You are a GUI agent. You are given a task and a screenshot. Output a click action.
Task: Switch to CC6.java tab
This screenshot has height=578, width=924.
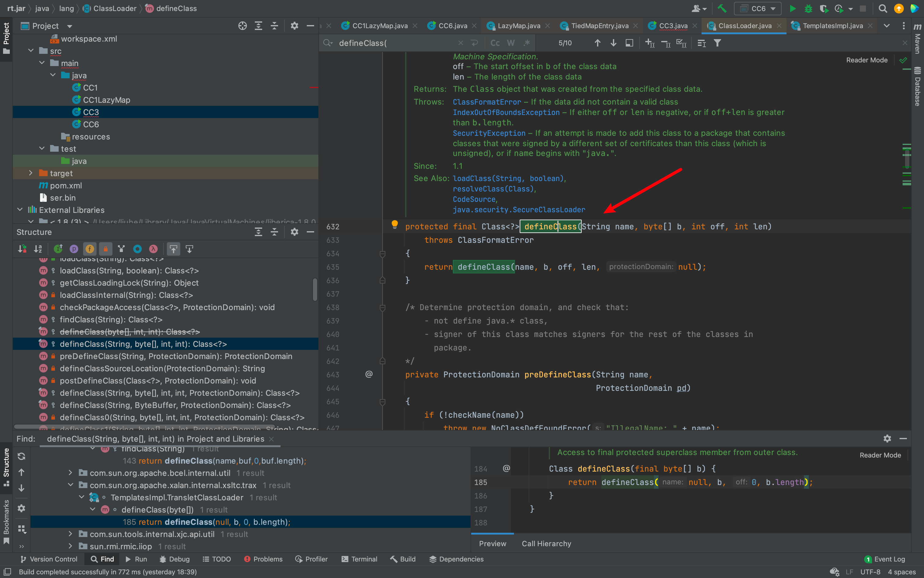pos(453,26)
